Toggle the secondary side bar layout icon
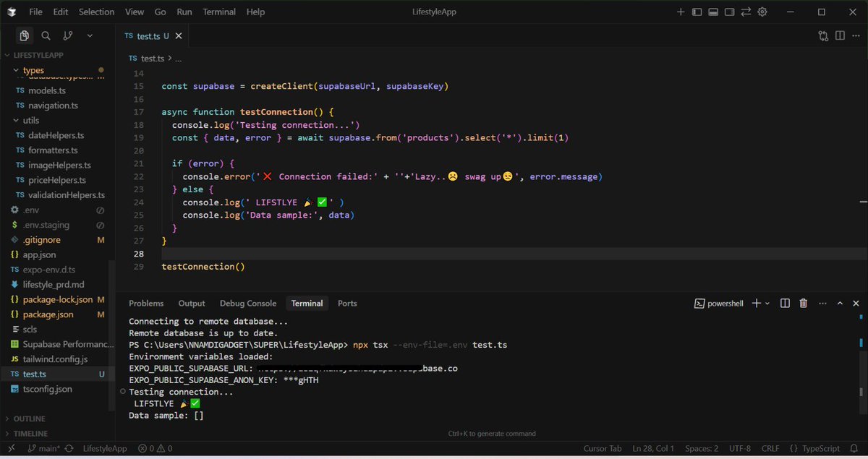The image size is (868, 459). (x=730, y=12)
